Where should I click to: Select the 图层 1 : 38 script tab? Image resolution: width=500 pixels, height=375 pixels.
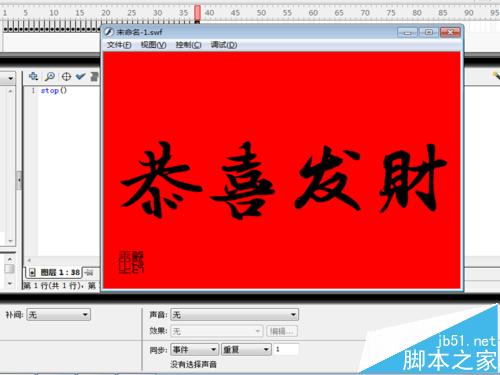pyautogui.click(x=54, y=273)
